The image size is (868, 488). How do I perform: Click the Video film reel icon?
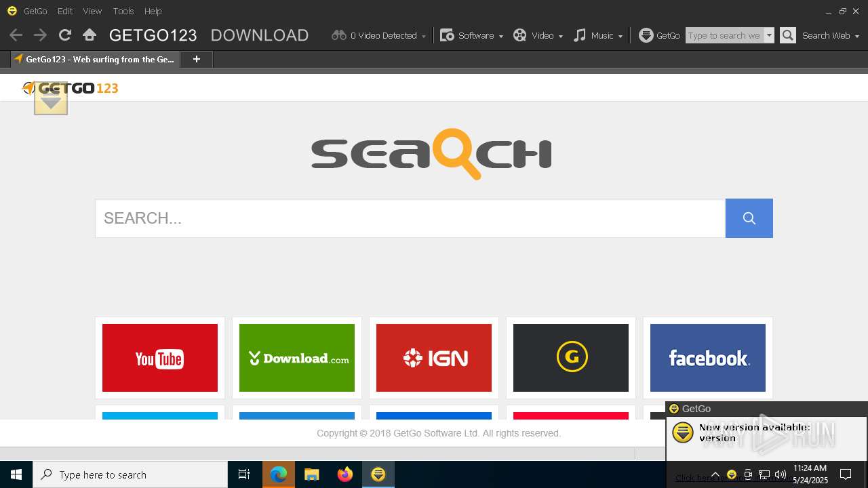(520, 35)
